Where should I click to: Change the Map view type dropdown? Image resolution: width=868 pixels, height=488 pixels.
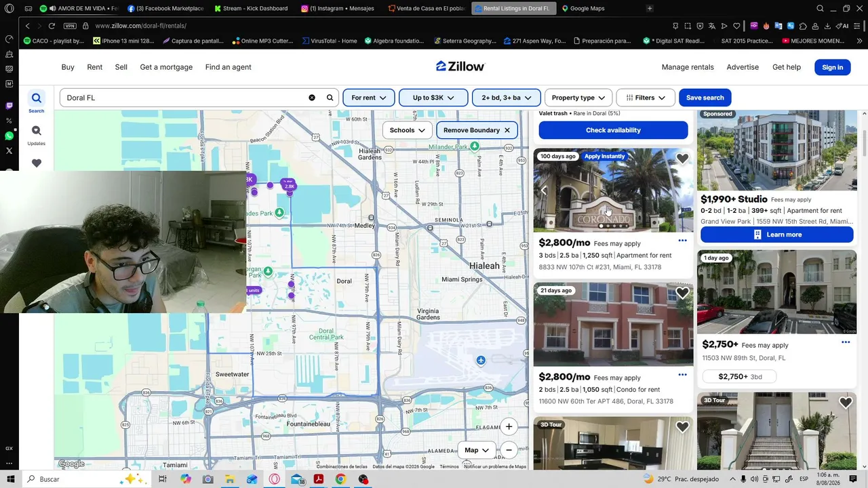pos(477,450)
